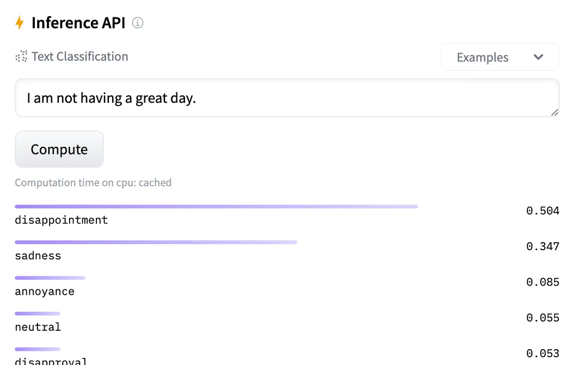The width and height of the screenshot is (588, 365).
Task: Click the disappointment label text
Action: [x=62, y=220]
